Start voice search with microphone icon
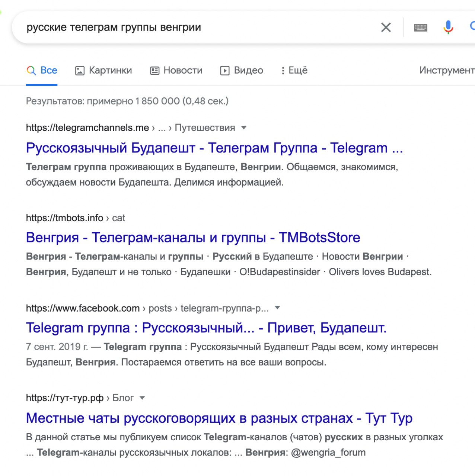This screenshot has height=476, width=475. tap(448, 27)
